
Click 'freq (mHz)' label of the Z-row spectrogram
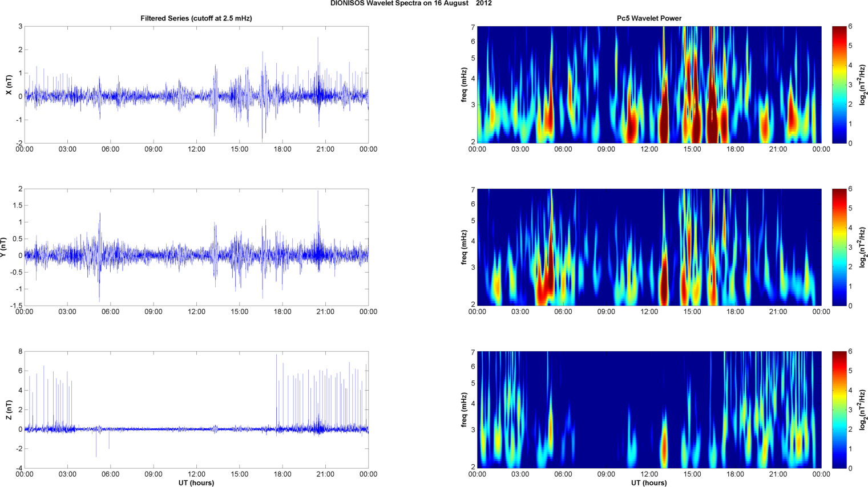pos(465,410)
